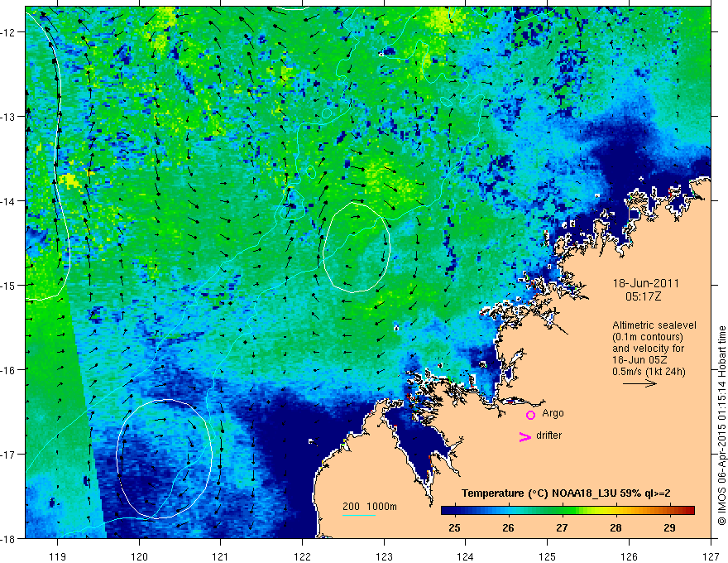Click the longitude '120' axis label
The image size is (728, 563).
(x=139, y=556)
